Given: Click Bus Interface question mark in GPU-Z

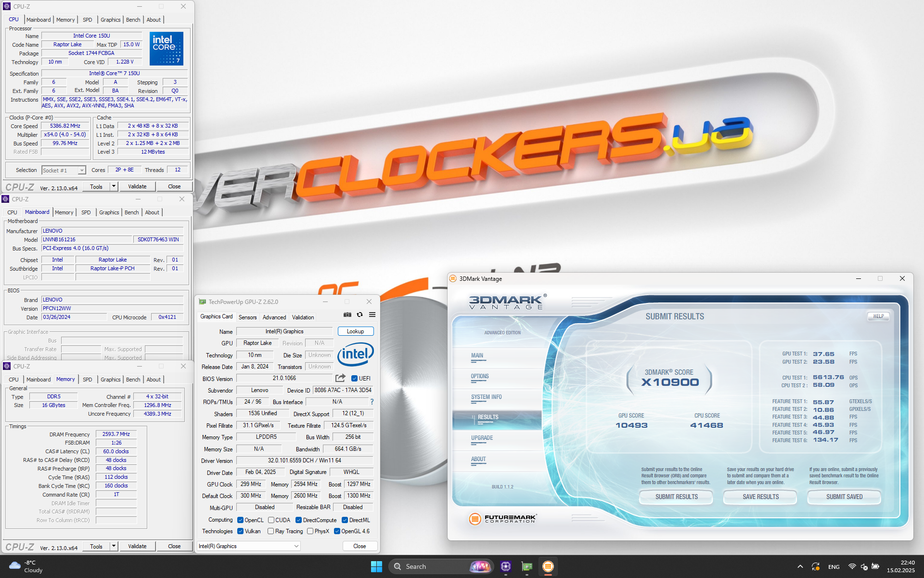Looking at the screenshot, I should click(372, 402).
